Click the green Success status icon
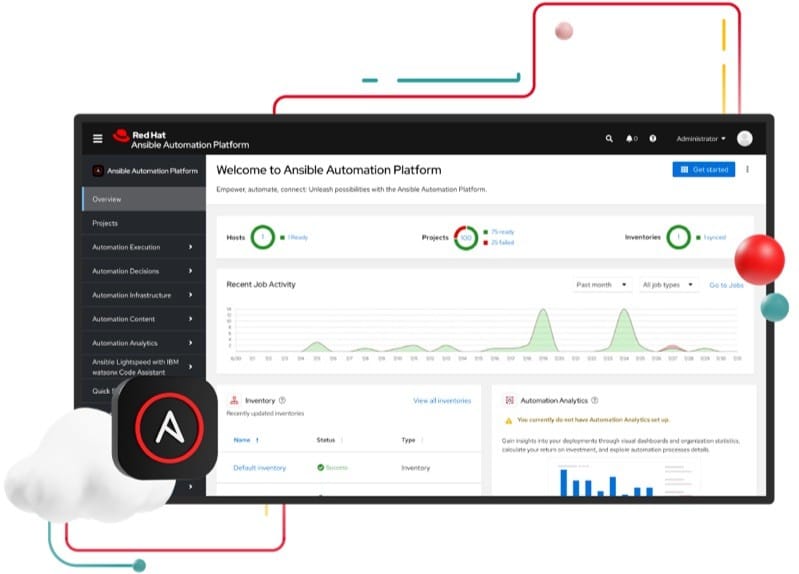The image size is (799, 574). [321, 467]
